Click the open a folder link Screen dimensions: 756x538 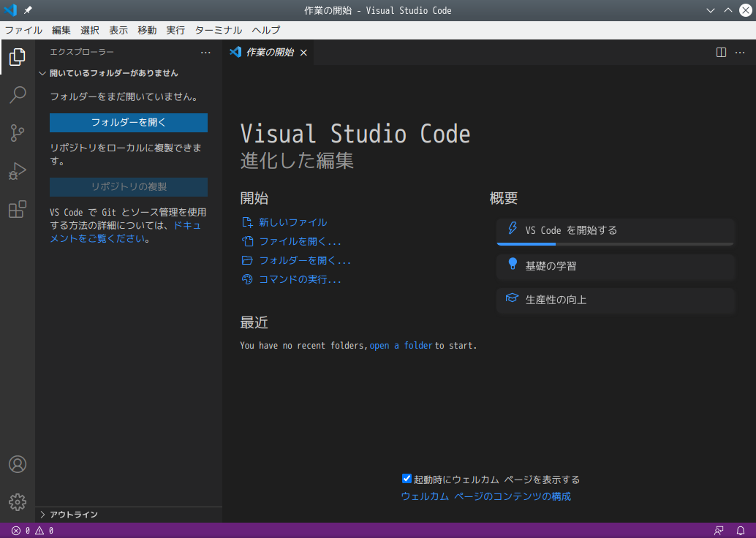[x=401, y=346]
